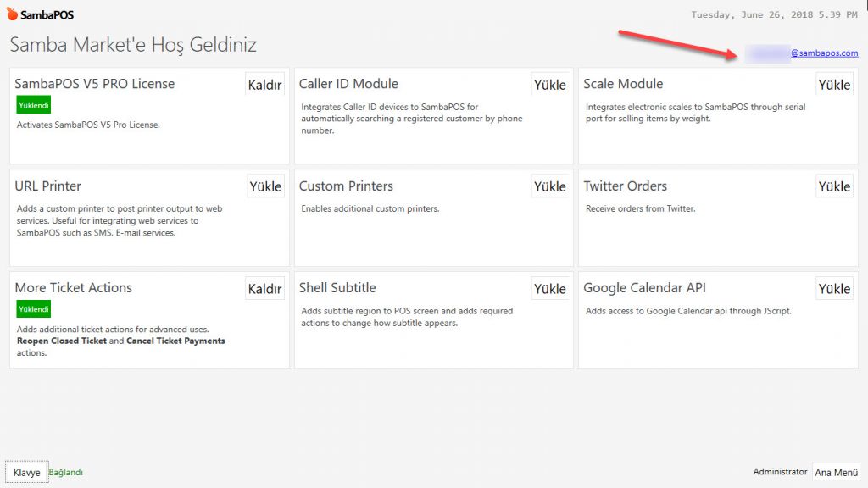Screen dimensions: 868x488
Task: Open the Klavye on-screen keyboard
Action: 26,473
